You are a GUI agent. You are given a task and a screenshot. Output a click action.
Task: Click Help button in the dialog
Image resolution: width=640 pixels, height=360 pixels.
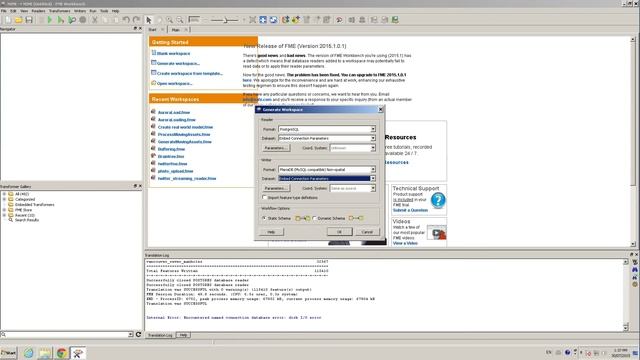[271, 232]
